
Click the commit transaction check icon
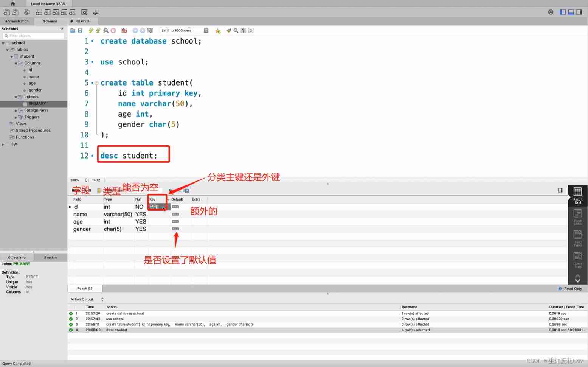click(x=135, y=30)
